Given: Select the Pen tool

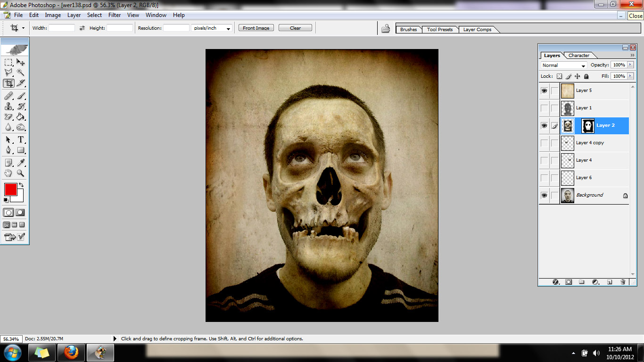Looking at the screenshot, I should pyautogui.click(x=8, y=150).
